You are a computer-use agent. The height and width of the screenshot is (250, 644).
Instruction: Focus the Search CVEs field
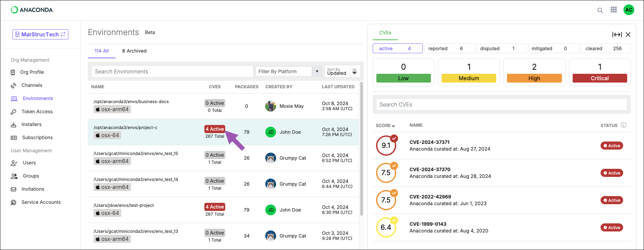(502, 104)
